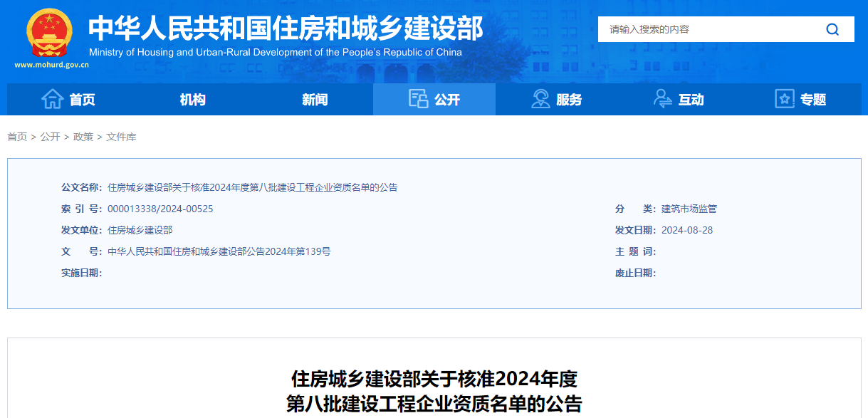Click the issuing unit value 住房城乡建设部
The image size is (868, 418).
click(x=140, y=230)
